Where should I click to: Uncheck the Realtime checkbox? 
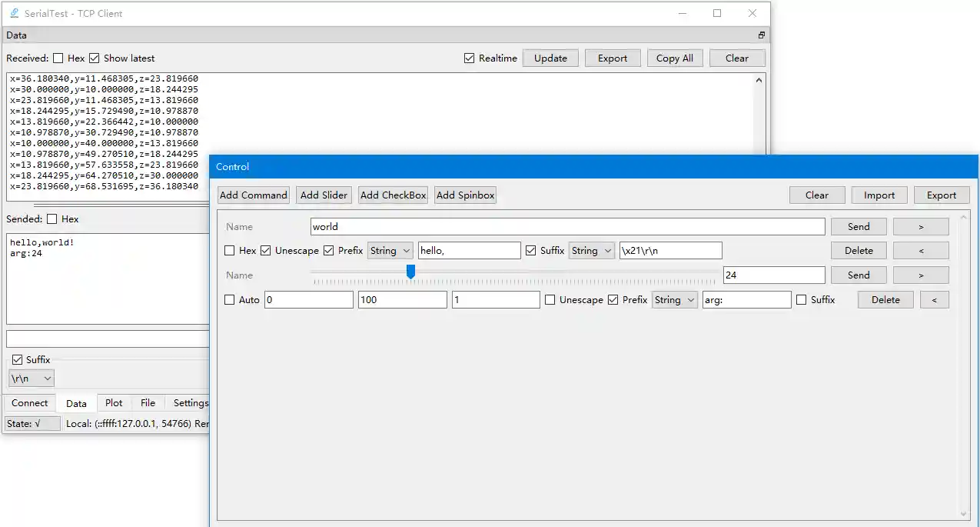469,58
